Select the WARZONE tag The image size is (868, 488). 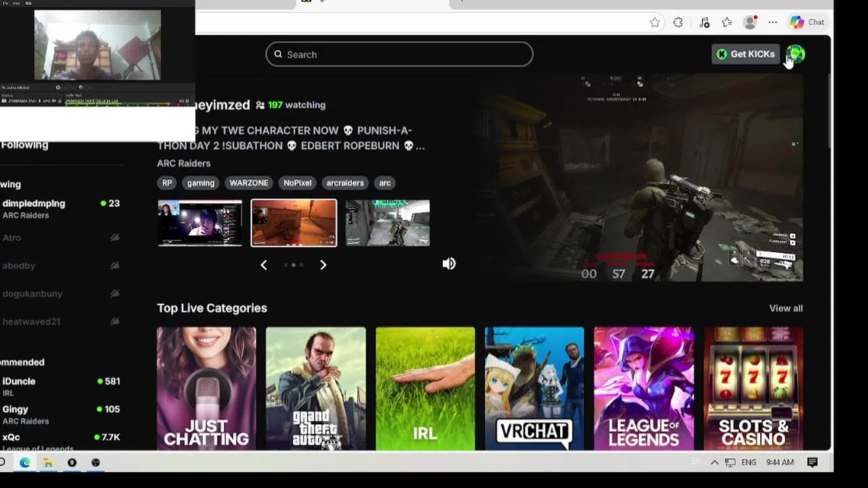(x=249, y=183)
